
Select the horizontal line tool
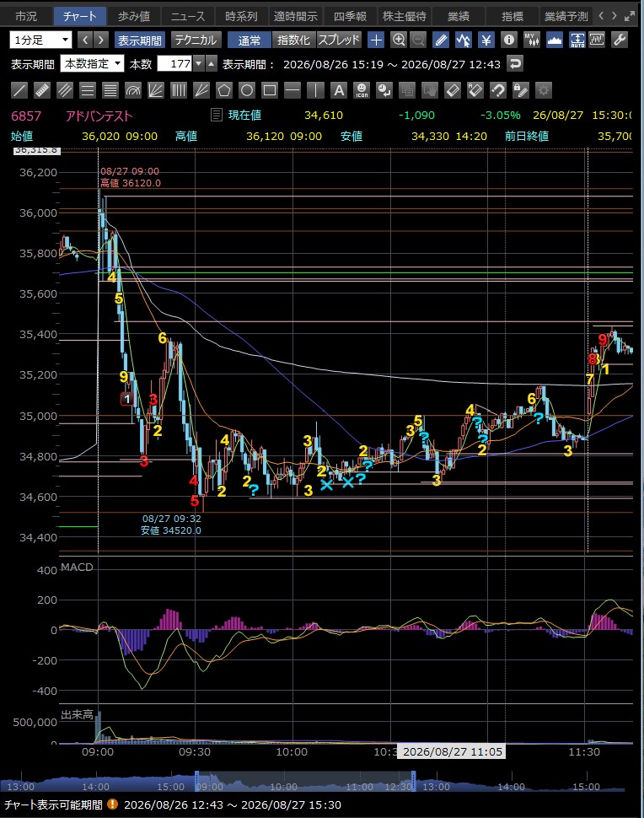(292, 90)
